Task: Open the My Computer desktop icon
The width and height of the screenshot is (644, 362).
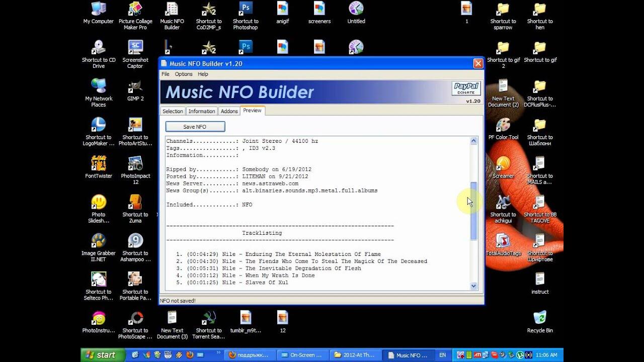Action: [x=99, y=10]
